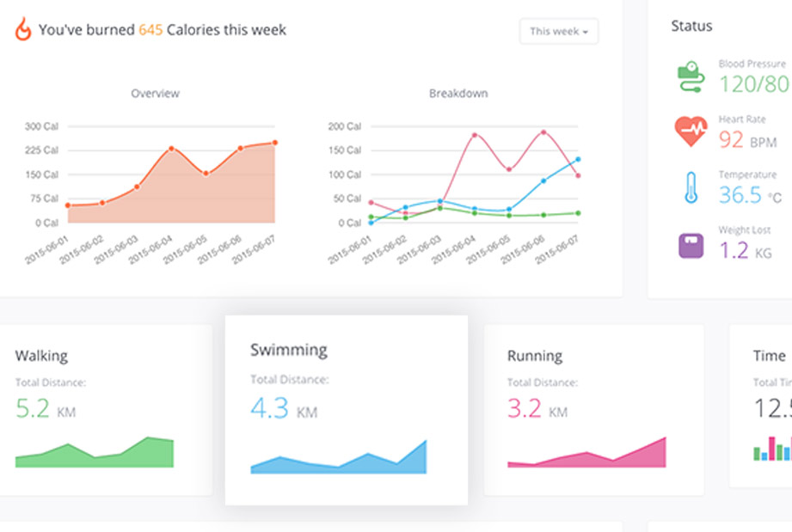Image resolution: width=792 pixels, height=532 pixels.
Task: Click Total Distance label in Walking card
Action: pyautogui.click(x=51, y=382)
